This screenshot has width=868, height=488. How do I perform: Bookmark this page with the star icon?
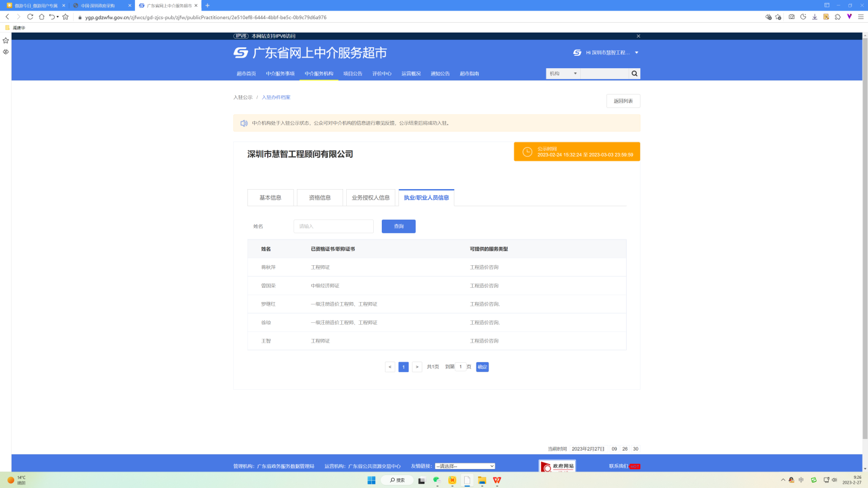[x=66, y=17]
